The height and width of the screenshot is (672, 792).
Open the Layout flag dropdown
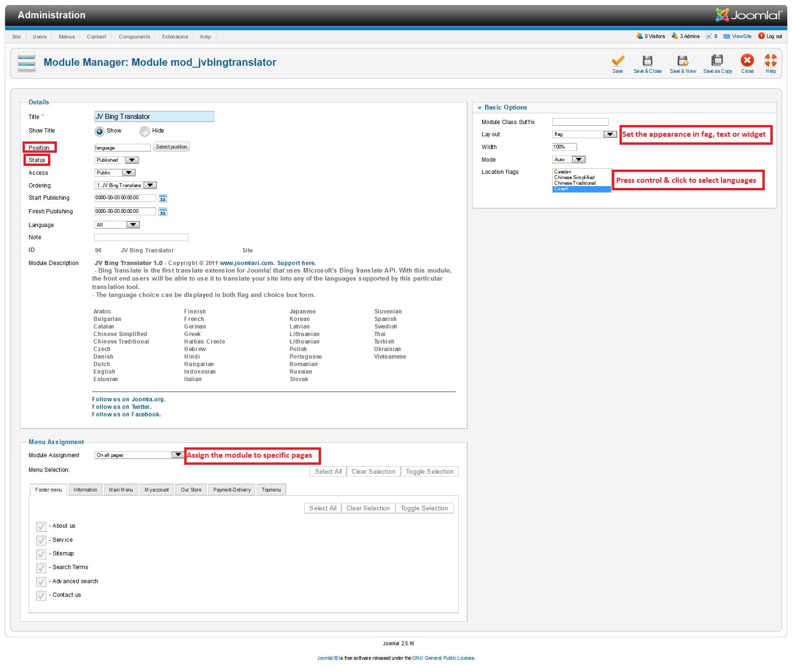click(584, 134)
